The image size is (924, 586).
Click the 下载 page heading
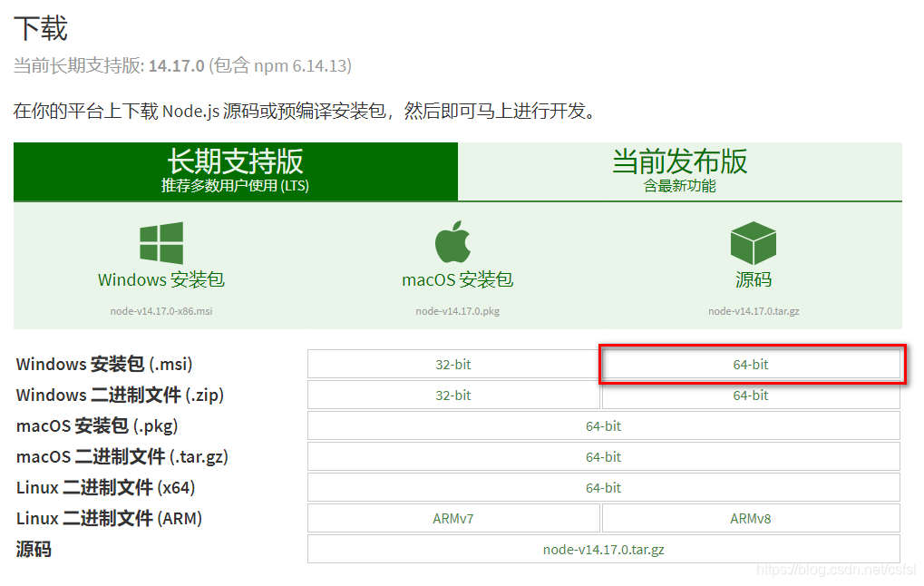(x=41, y=28)
